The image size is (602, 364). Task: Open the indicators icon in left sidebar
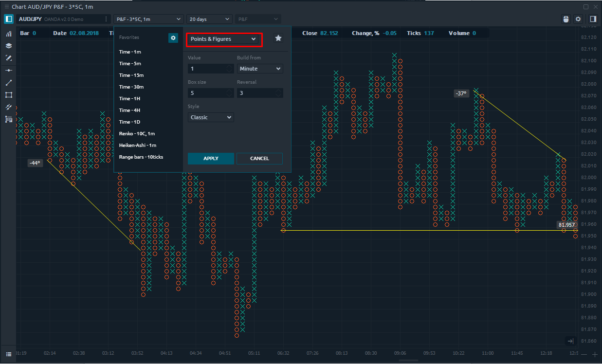click(x=8, y=34)
